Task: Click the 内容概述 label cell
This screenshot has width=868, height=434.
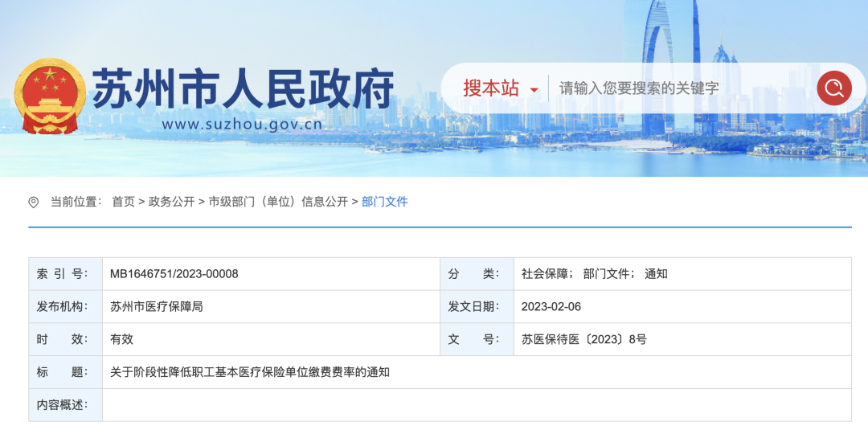Action: coord(63,405)
